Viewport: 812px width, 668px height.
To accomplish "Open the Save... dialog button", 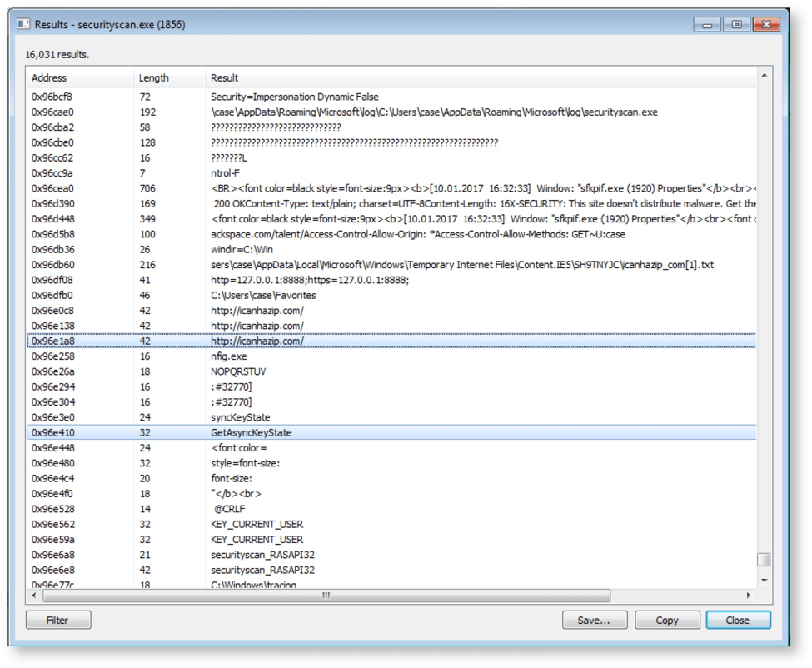I will coord(595,620).
